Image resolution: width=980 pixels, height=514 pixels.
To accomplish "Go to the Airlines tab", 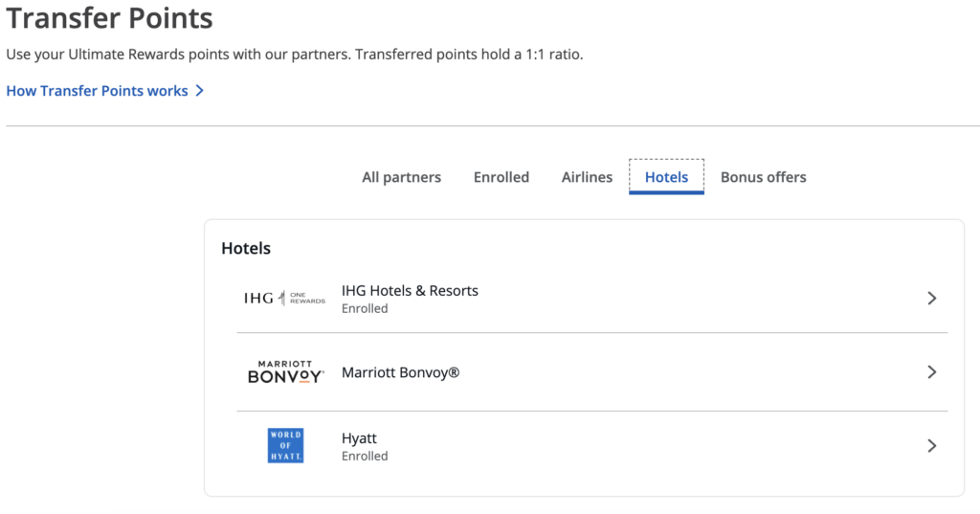I will tap(587, 177).
